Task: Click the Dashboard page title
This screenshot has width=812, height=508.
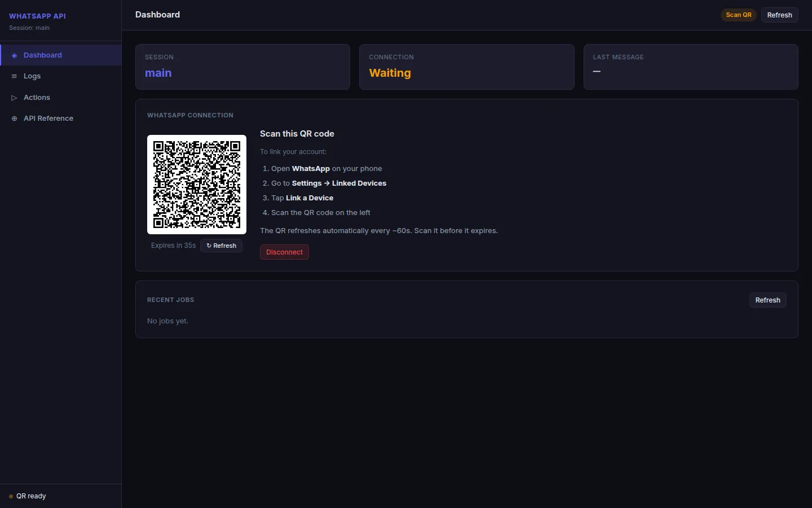Action: (157, 15)
